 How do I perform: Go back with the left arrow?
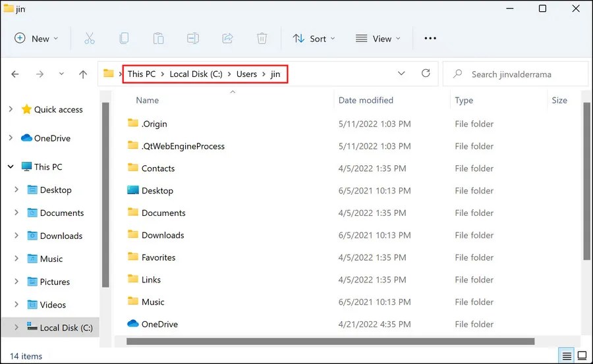tap(15, 74)
